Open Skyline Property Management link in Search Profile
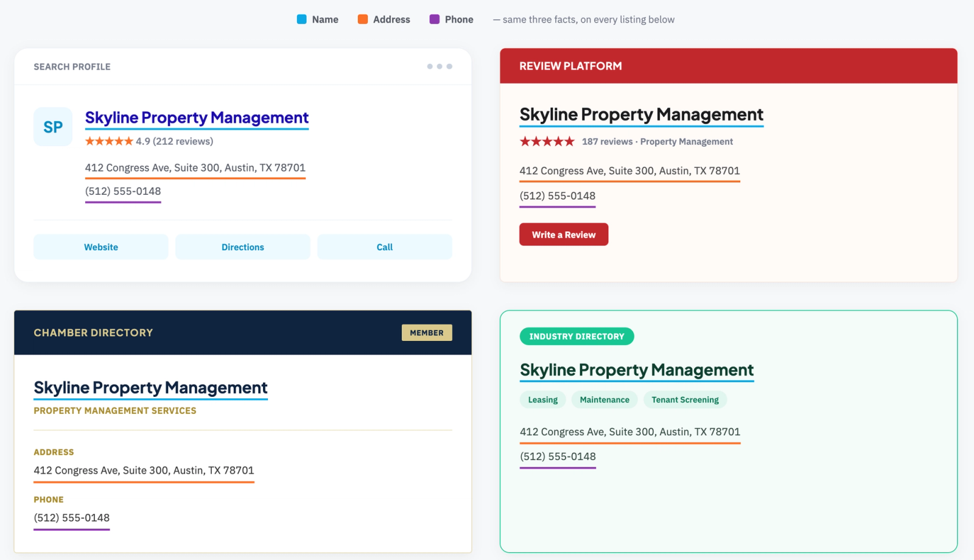974x560 pixels. coord(197,117)
